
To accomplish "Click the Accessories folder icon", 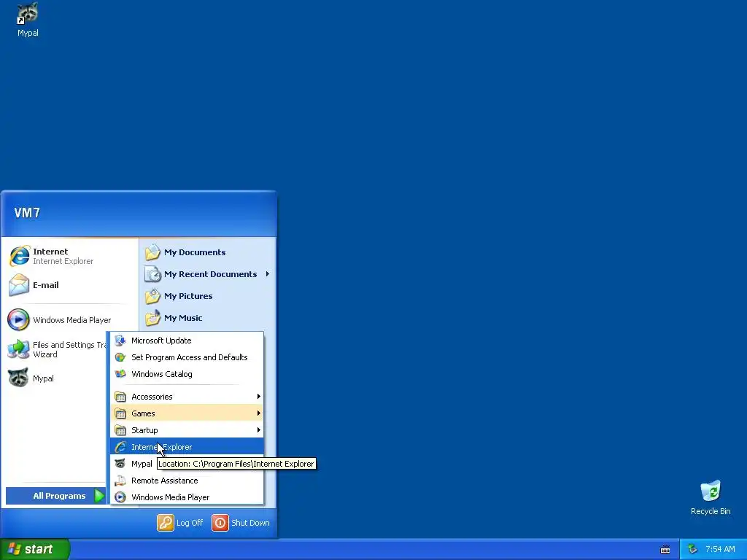I will point(120,397).
